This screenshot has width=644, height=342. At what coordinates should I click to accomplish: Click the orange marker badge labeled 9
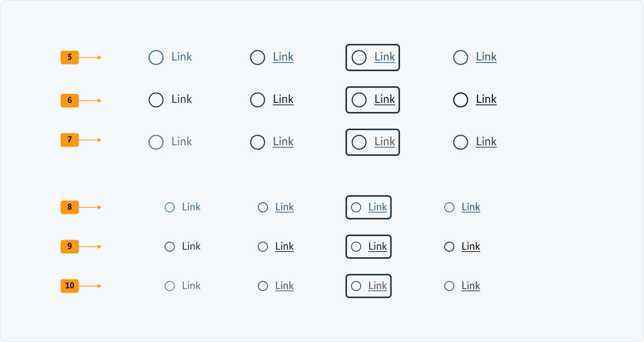click(69, 246)
